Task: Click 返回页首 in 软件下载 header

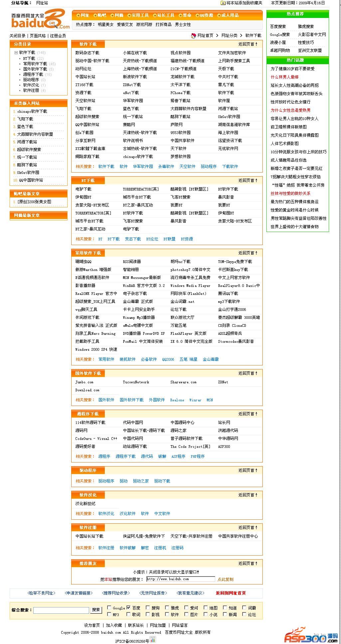Action: tap(248, 44)
